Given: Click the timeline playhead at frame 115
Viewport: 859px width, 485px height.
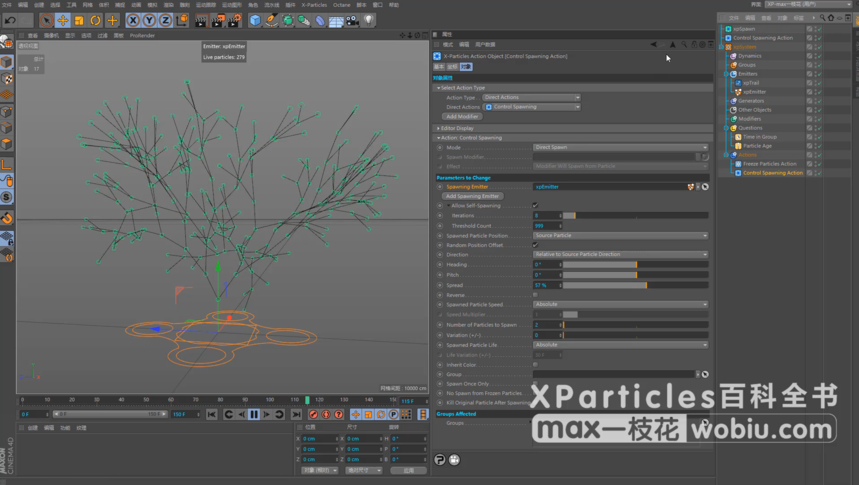Looking at the screenshot, I should pyautogui.click(x=307, y=400).
